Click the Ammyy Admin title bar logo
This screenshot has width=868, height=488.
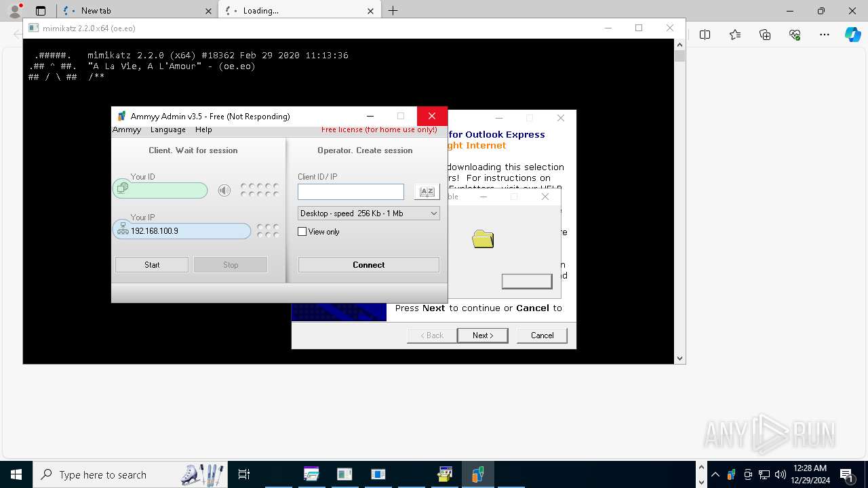click(x=121, y=117)
